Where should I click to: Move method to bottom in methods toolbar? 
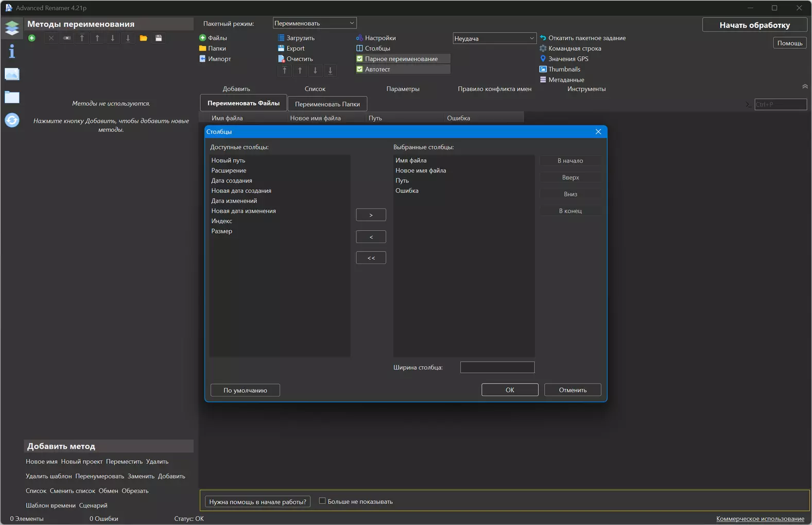pyautogui.click(x=128, y=38)
